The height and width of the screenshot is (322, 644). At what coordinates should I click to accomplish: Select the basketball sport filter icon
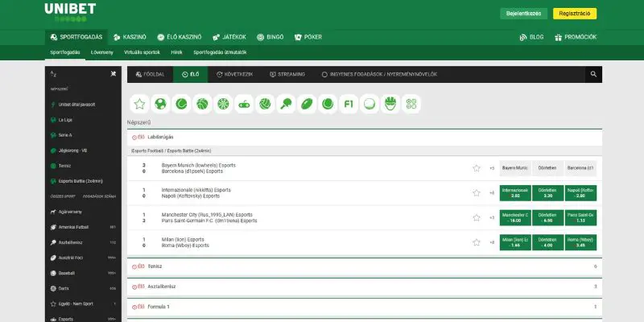[202, 104]
